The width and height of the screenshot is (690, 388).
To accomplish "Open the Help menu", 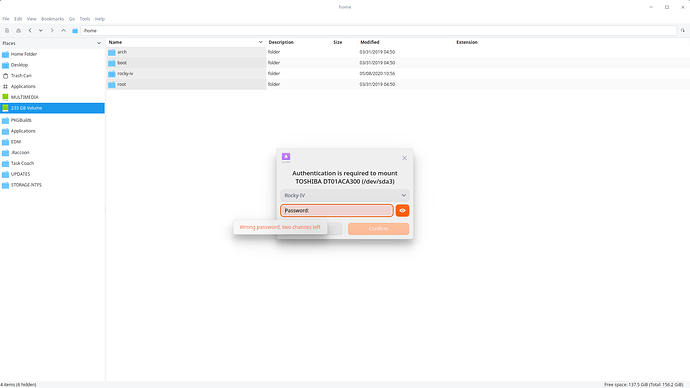I will tap(100, 19).
